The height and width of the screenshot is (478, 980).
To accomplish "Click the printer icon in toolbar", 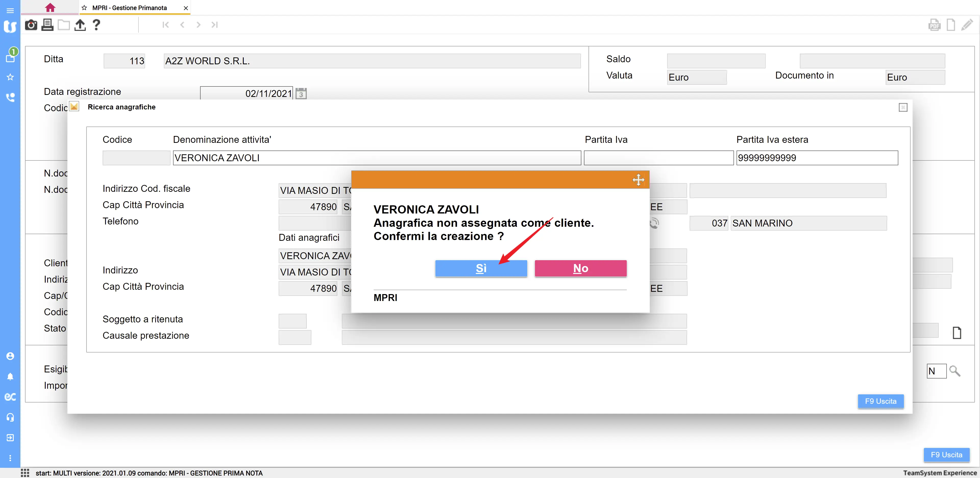I will 47,25.
